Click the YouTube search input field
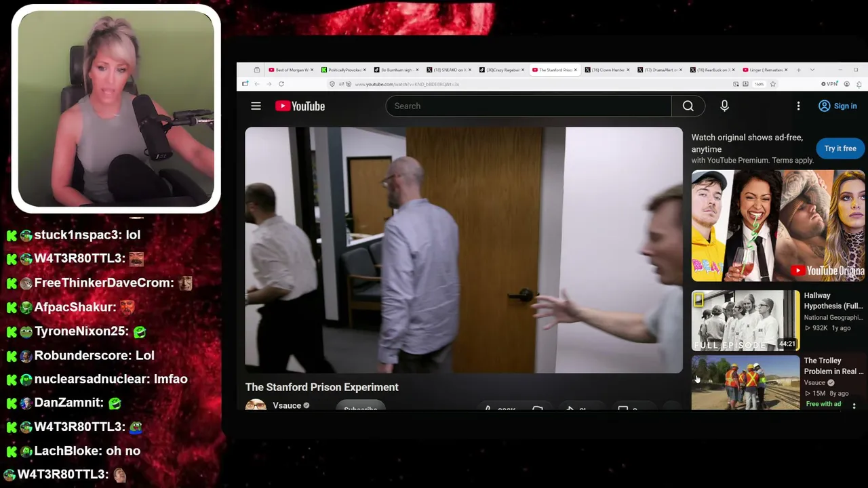This screenshot has height=488, width=868. point(529,106)
